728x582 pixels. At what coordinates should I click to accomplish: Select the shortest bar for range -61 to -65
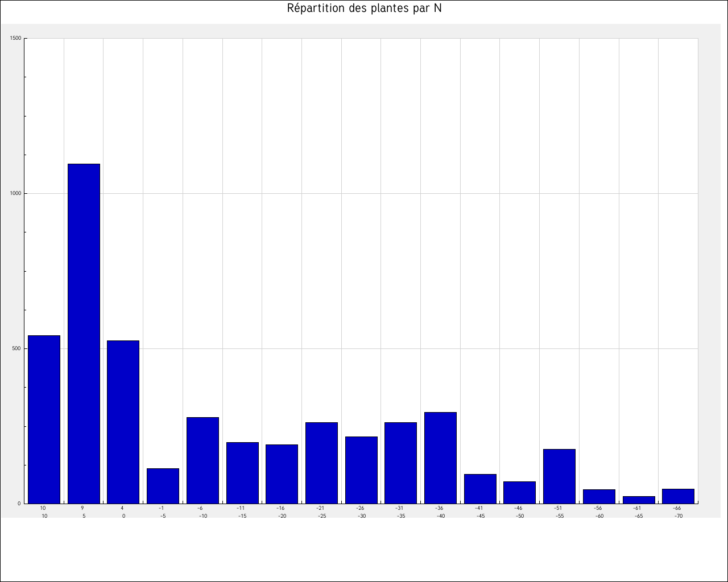coord(639,500)
